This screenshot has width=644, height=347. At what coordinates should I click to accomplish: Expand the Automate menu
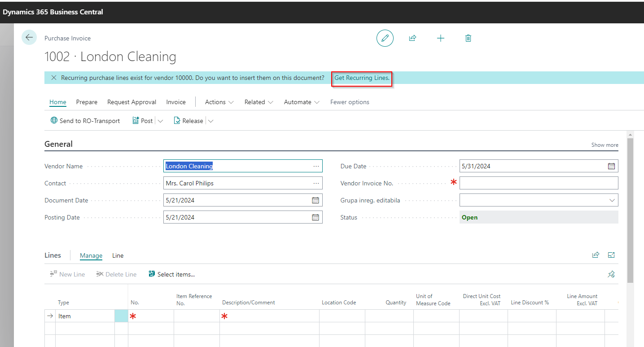coord(302,102)
